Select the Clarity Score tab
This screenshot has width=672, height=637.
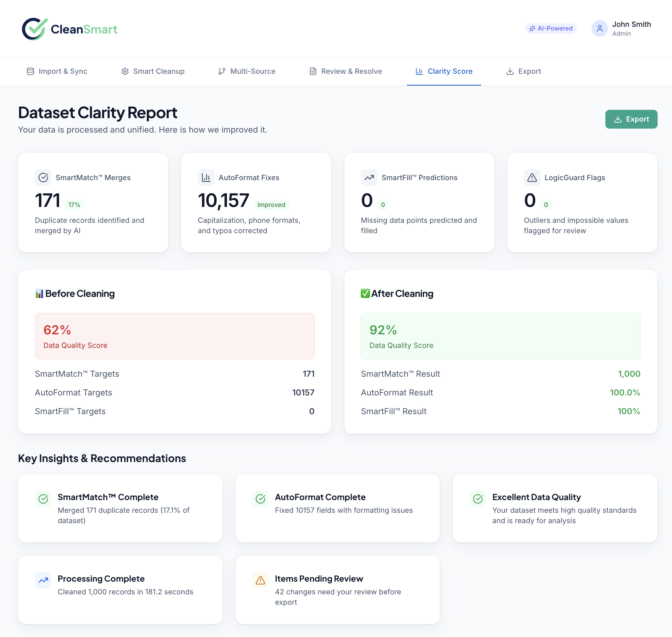point(444,71)
